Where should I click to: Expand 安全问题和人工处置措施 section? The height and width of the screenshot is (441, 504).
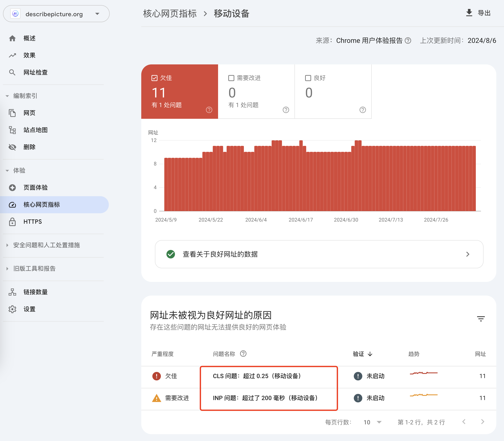[7, 245]
